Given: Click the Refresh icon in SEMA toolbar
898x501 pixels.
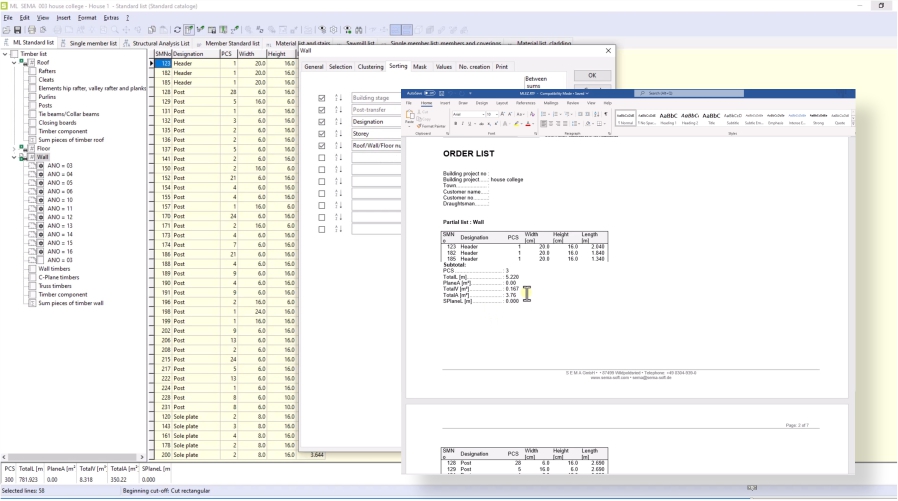Looking at the screenshot, I should pyautogui.click(x=177, y=30).
